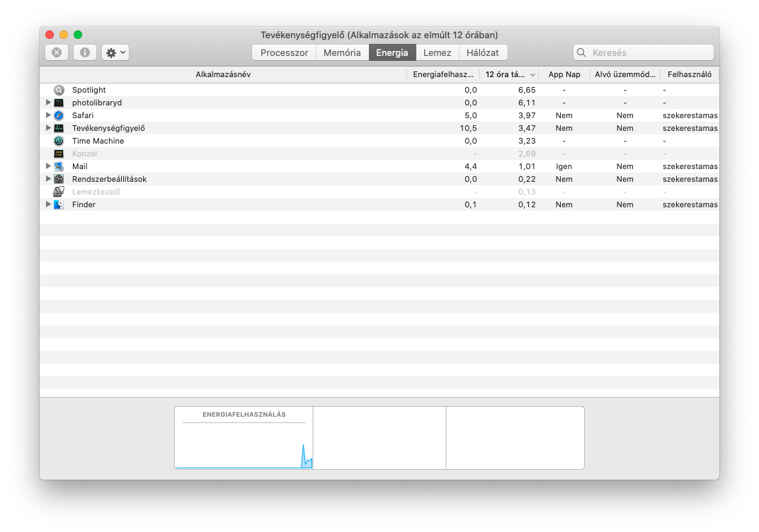Screen dimensions: 759x532
Task: Click the Safari compass icon
Action: (59, 115)
